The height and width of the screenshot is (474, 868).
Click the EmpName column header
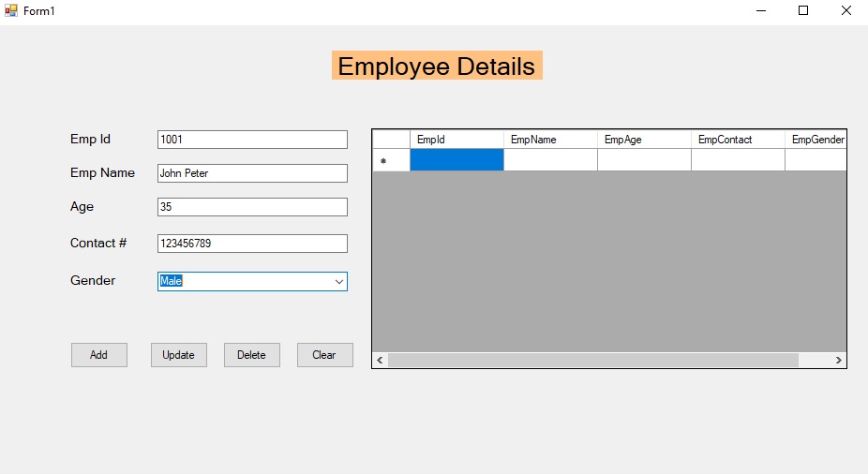pos(550,140)
